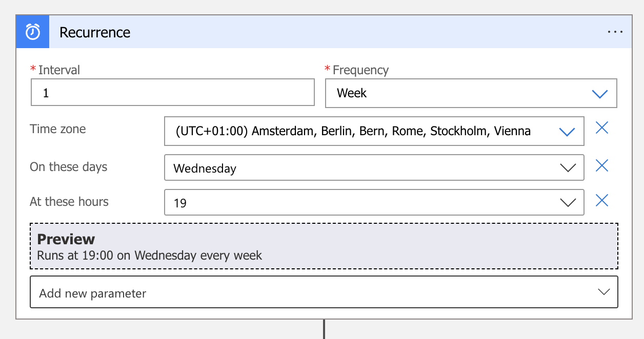
Task: Open the Frequency dropdown showing Week
Action: click(x=461, y=93)
